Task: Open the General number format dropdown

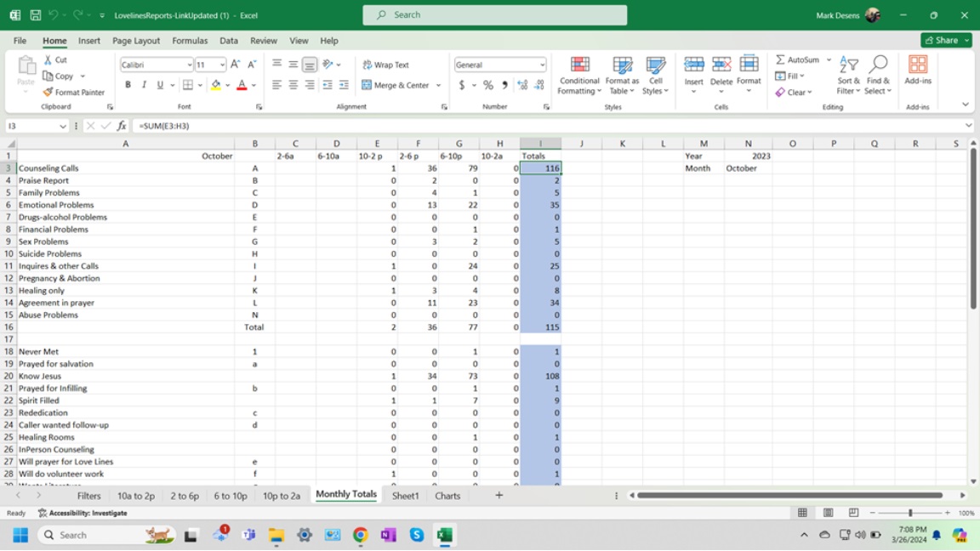Action: pos(542,65)
